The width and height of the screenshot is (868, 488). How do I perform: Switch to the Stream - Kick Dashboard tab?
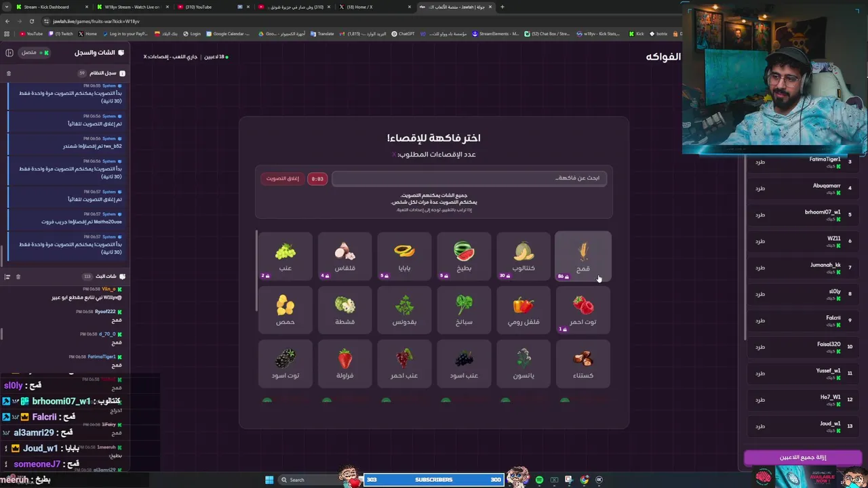(51, 7)
